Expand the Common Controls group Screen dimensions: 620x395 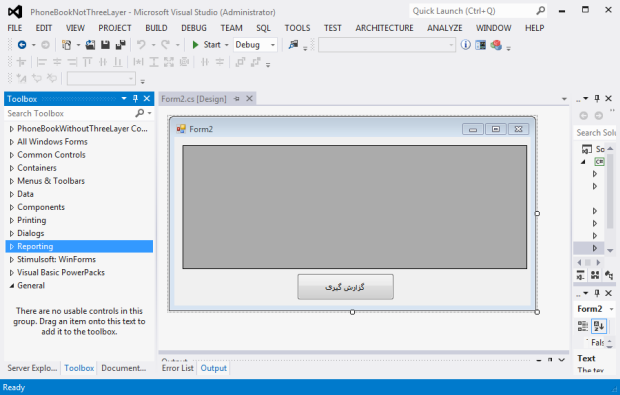pyautogui.click(x=12, y=155)
